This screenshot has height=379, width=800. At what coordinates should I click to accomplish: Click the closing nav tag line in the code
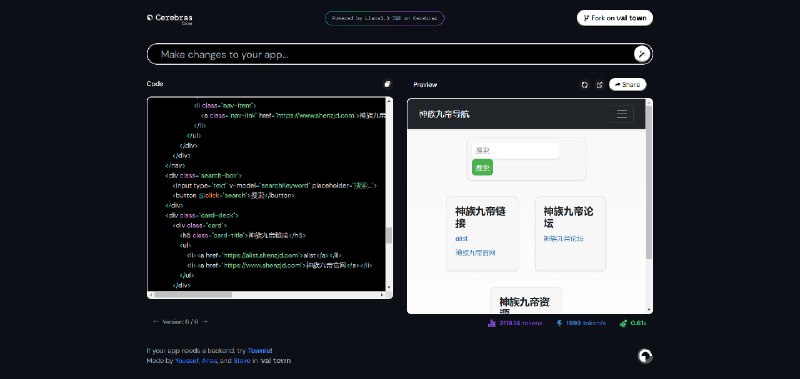point(176,165)
